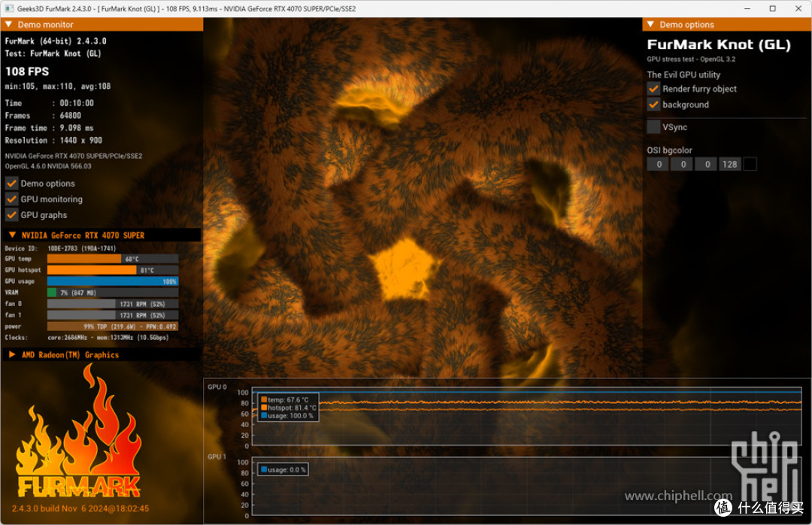Uncheck the Demo options checkbox
The width and height of the screenshot is (812, 525).
pos(11,183)
